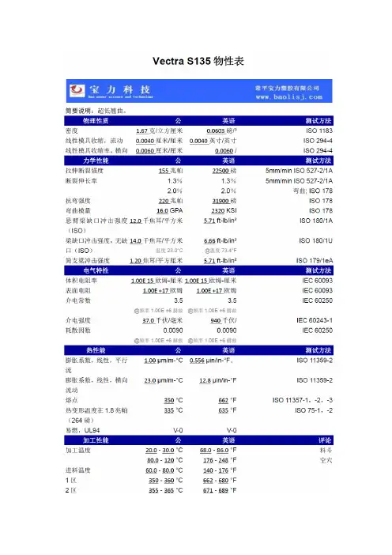Viewport: 392px width, 555px height.
Task: Select the 热性能 section header
Action: point(96,350)
